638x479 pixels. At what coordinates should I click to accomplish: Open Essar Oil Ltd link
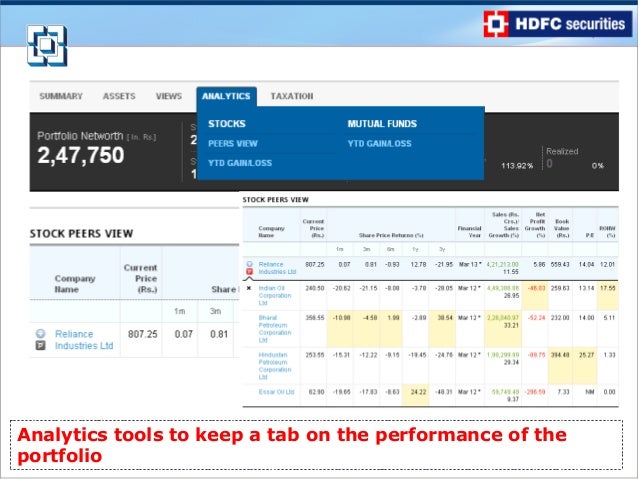click(276, 392)
